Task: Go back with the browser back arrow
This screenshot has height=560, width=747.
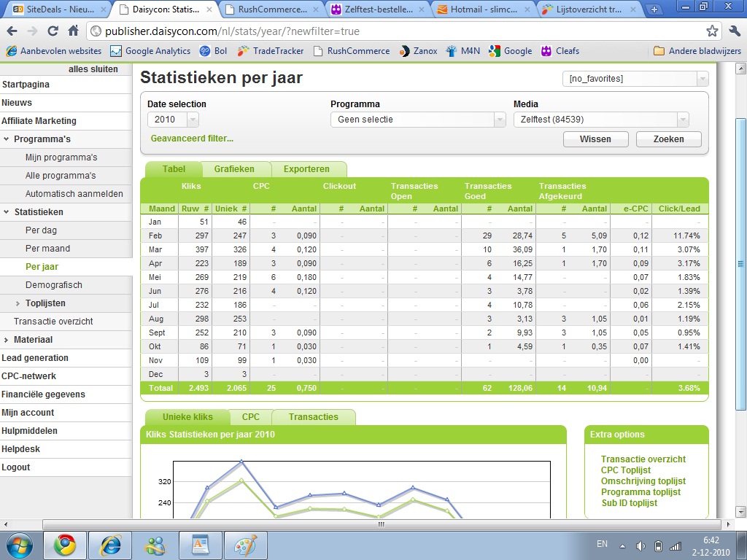Action: tap(12, 31)
